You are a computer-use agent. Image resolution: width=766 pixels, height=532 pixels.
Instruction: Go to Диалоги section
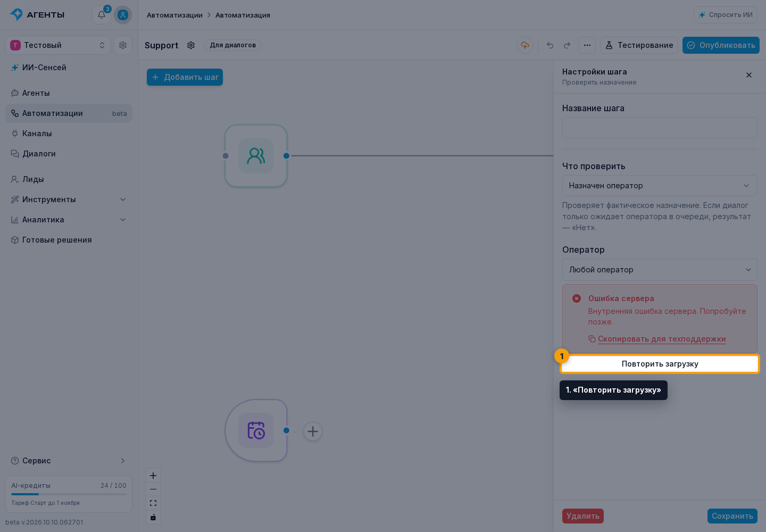[x=69, y=154]
